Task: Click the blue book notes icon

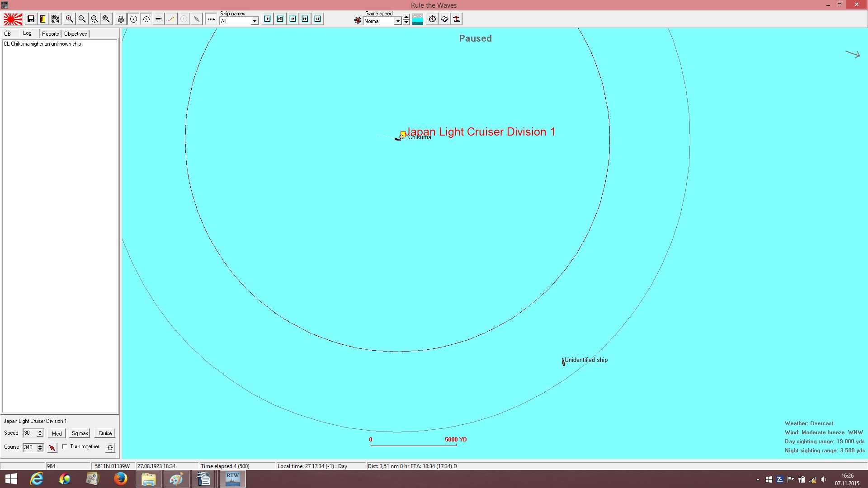Action: (445, 19)
